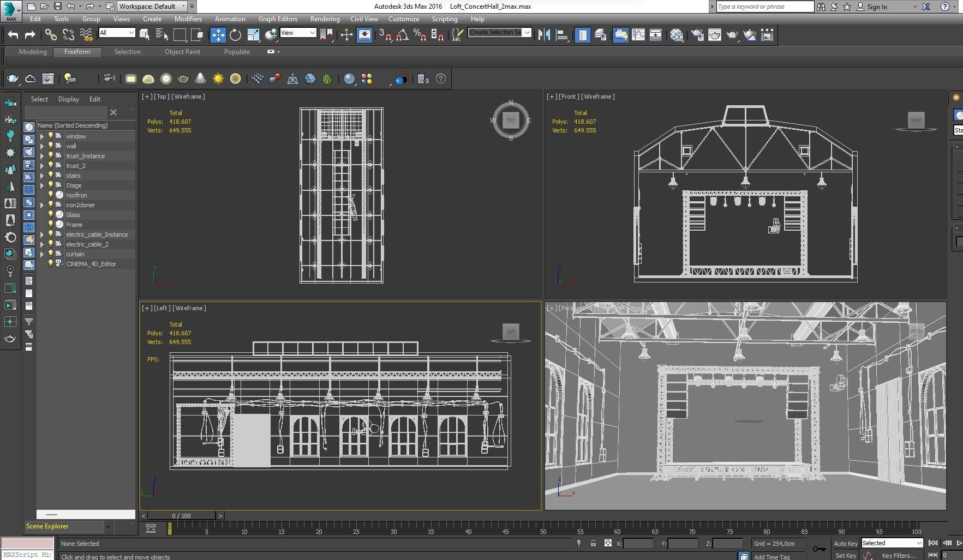Screen dimensions: 963x560
Task: Activate Bind to Space Warp tool
Action: pyautogui.click(x=86, y=35)
